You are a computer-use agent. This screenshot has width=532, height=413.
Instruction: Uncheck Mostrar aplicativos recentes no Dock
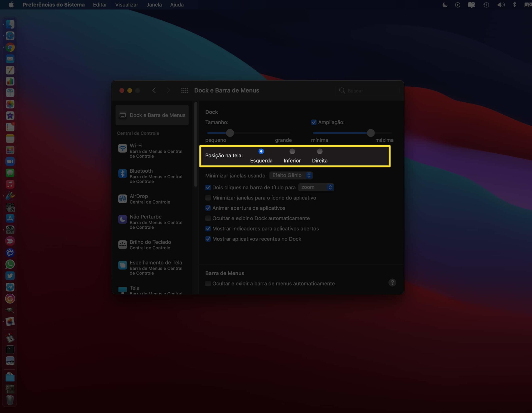point(208,239)
